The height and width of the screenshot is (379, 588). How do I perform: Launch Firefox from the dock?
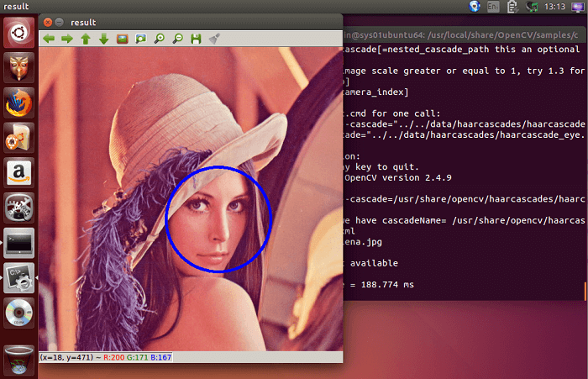tap(18, 103)
